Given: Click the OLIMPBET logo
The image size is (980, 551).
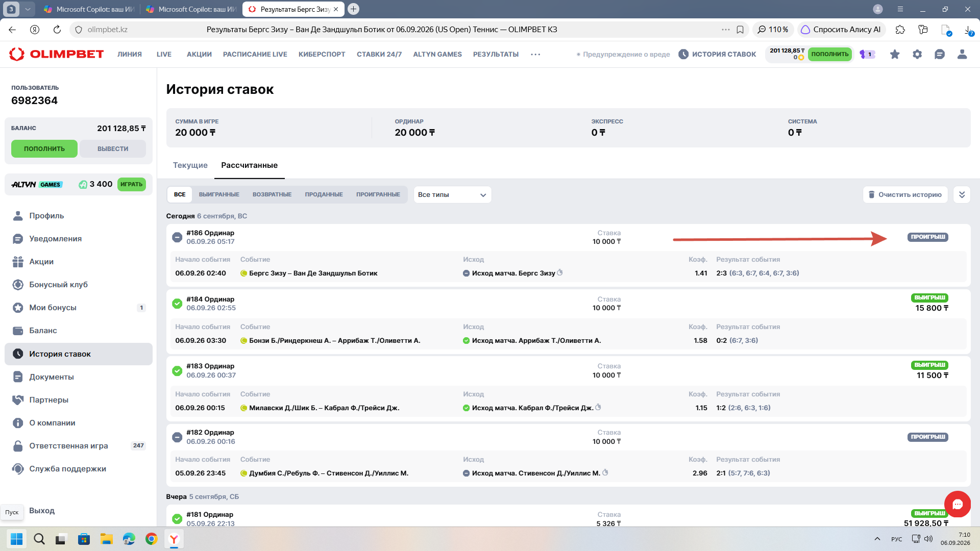Looking at the screenshot, I should coord(56,54).
